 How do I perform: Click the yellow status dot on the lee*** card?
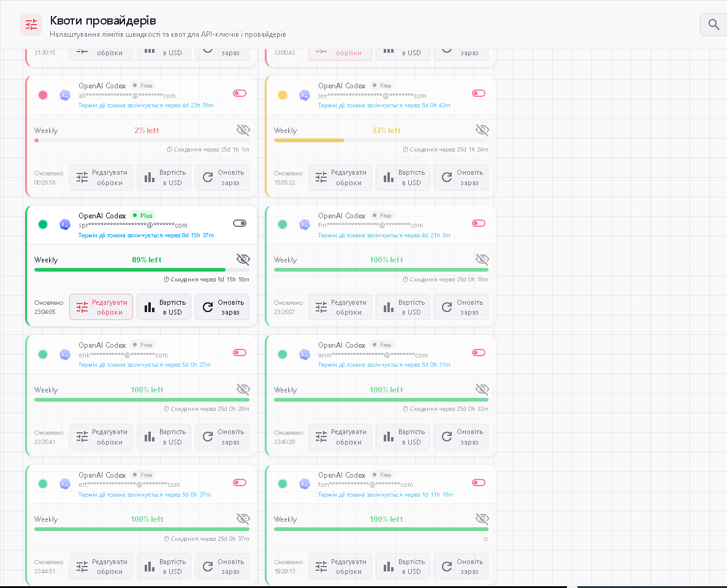pos(283,95)
